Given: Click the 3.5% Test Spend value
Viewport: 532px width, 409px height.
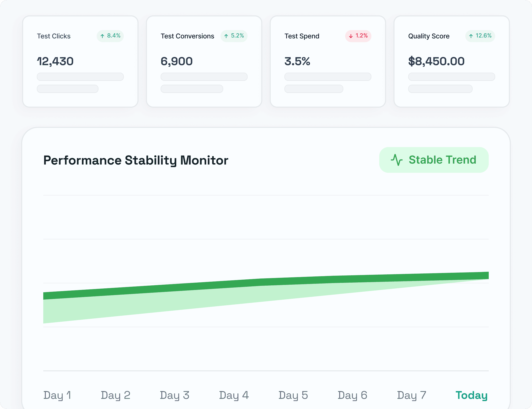Looking at the screenshot, I should coord(297,61).
